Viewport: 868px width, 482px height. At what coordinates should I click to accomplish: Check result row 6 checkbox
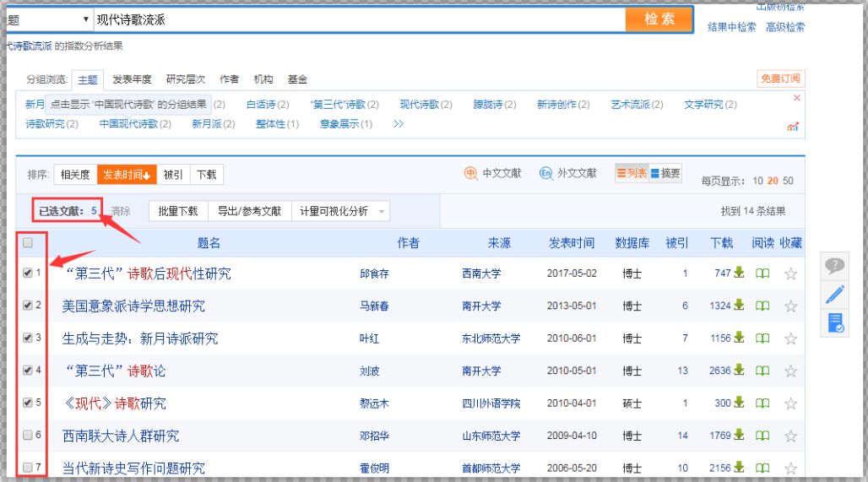point(28,435)
